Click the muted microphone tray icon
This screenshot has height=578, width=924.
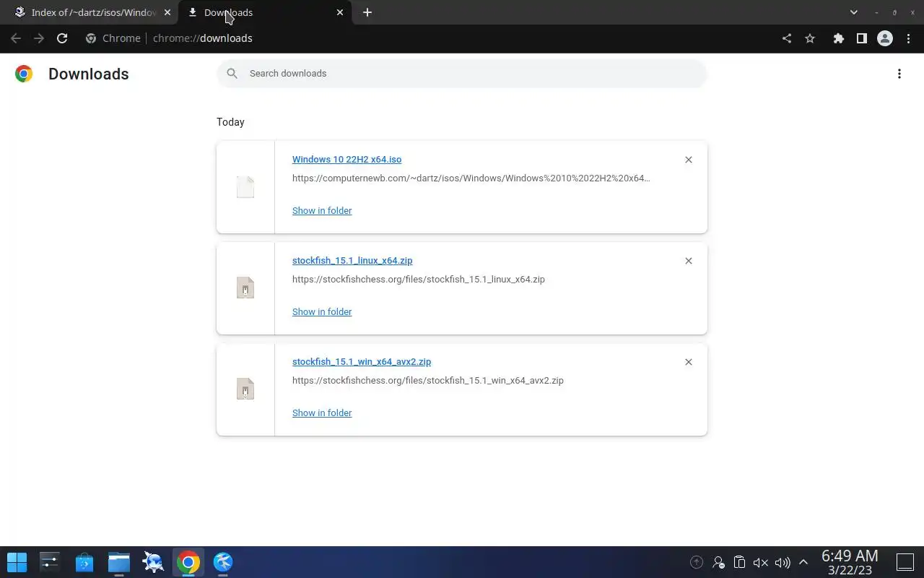(x=760, y=562)
